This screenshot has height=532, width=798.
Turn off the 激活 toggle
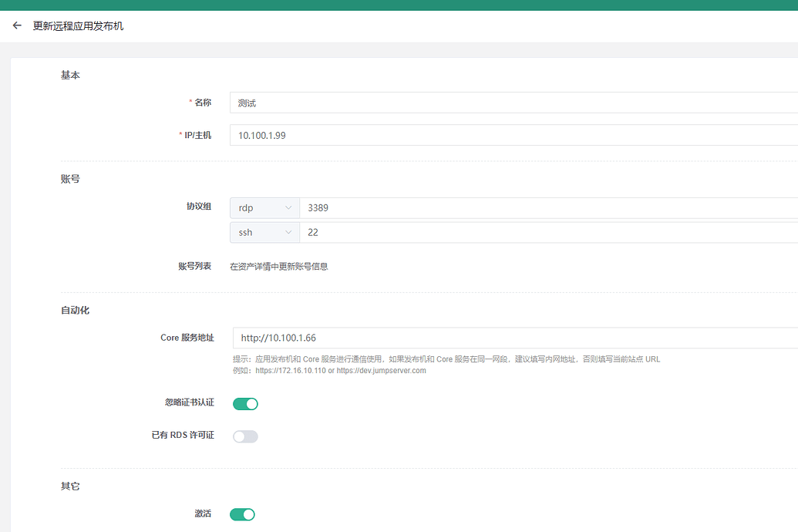[242, 514]
